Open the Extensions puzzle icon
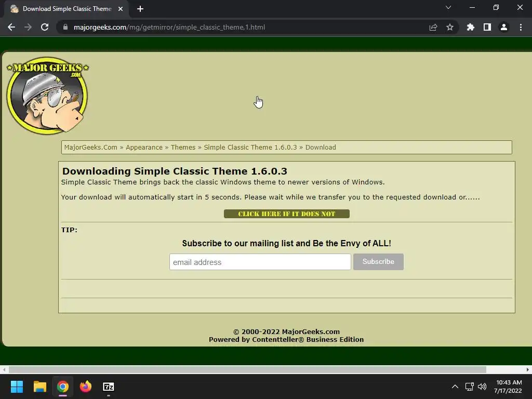The width and height of the screenshot is (532, 399). pyautogui.click(x=471, y=27)
